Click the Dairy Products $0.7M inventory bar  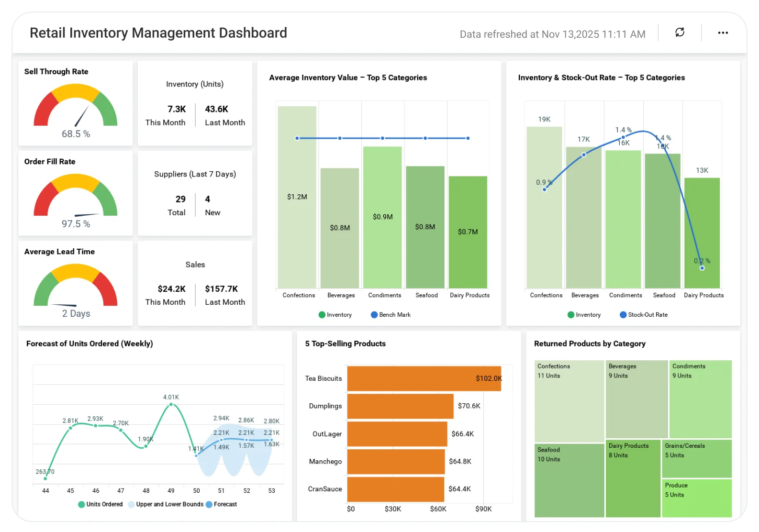pyautogui.click(x=468, y=232)
